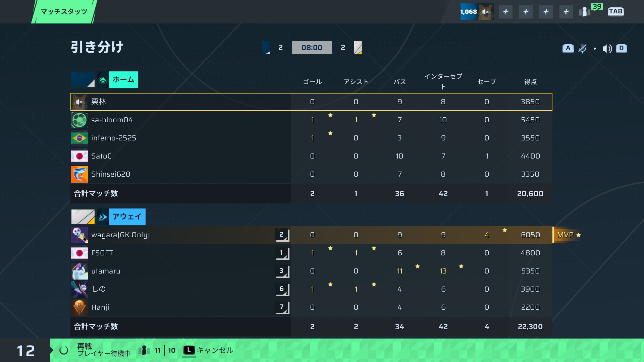Click Shinsei628 shark avatar
This screenshot has width=644, height=362.
79,174
